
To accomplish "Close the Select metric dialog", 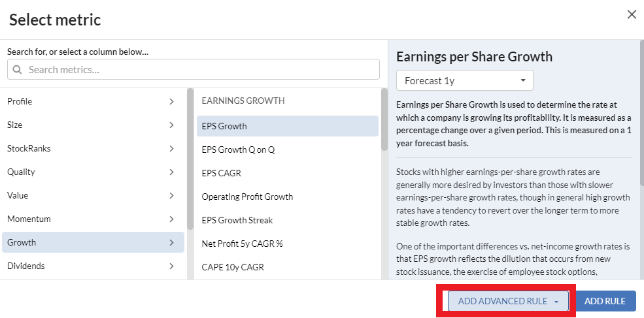I will coord(632,15).
